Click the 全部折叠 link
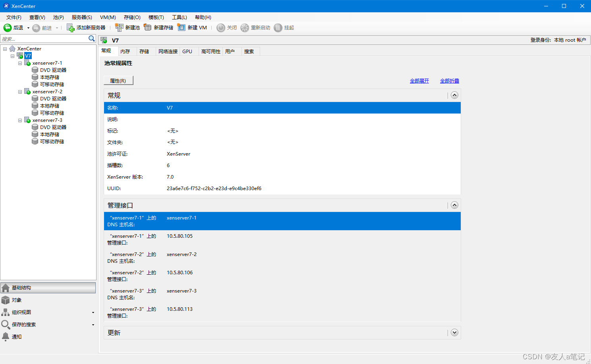The width and height of the screenshot is (591, 364). point(450,81)
